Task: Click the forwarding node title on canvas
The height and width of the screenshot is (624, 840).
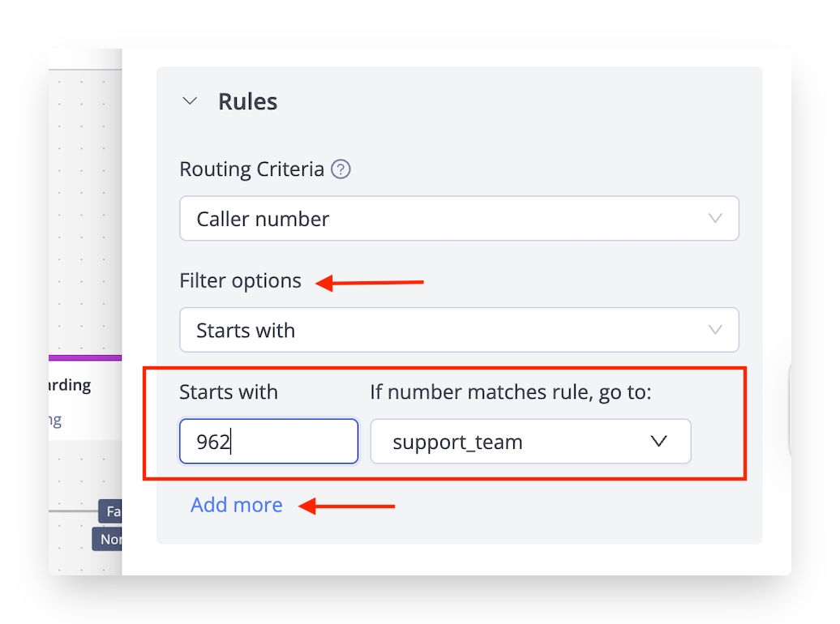Action: pyautogui.click(x=71, y=385)
